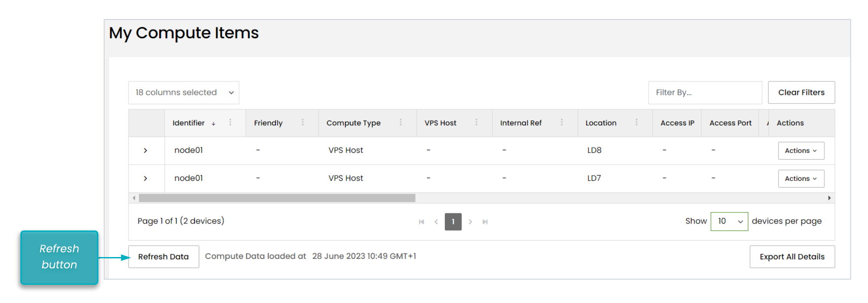Click the Filter By input field
Viewport: 868px width, 303px height.
point(705,93)
